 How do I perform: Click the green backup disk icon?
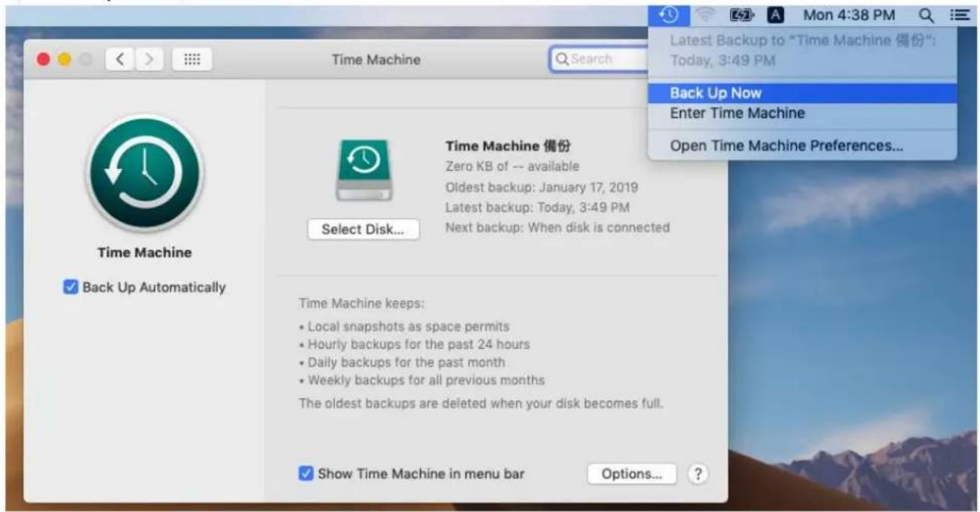point(364,170)
